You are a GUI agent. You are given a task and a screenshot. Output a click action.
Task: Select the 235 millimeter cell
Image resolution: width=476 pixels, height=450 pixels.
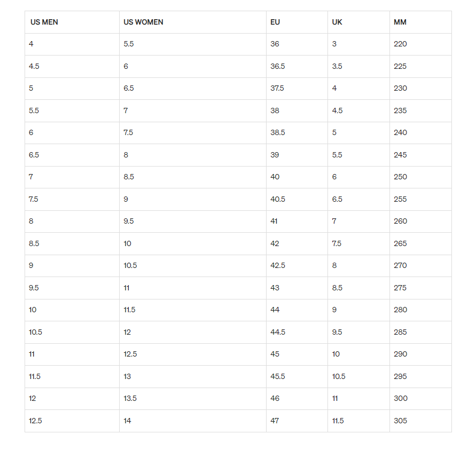point(400,110)
